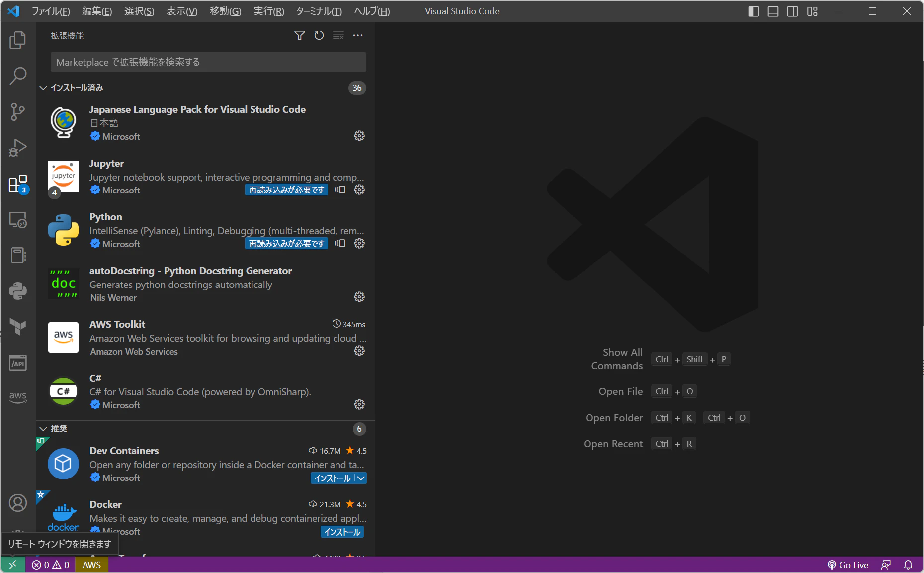Toggle primary side bar visibility

pyautogui.click(x=754, y=11)
